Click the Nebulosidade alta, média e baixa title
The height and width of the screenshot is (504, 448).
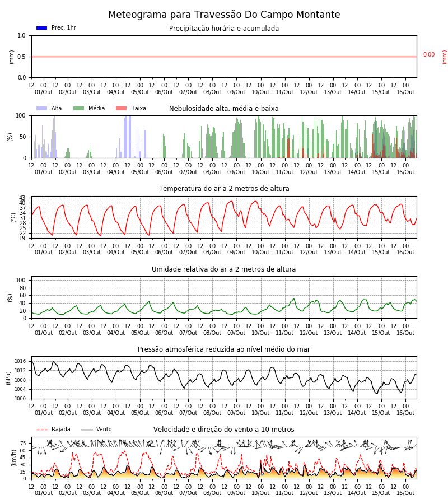(224, 109)
